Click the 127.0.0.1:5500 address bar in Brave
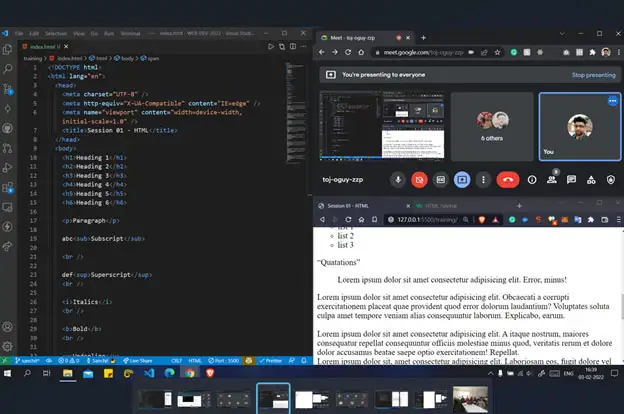Viewport: 624px width, 414px height. pos(427,220)
